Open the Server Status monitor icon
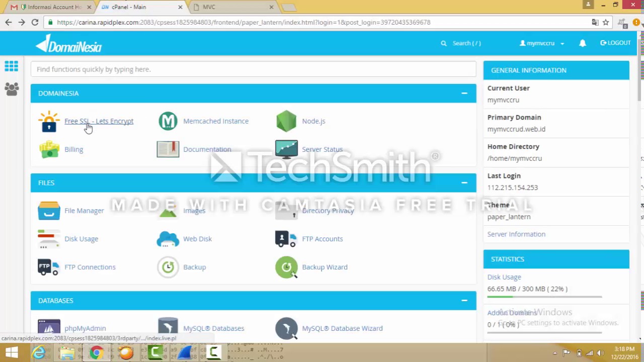The height and width of the screenshot is (362, 644). tap(286, 149)
